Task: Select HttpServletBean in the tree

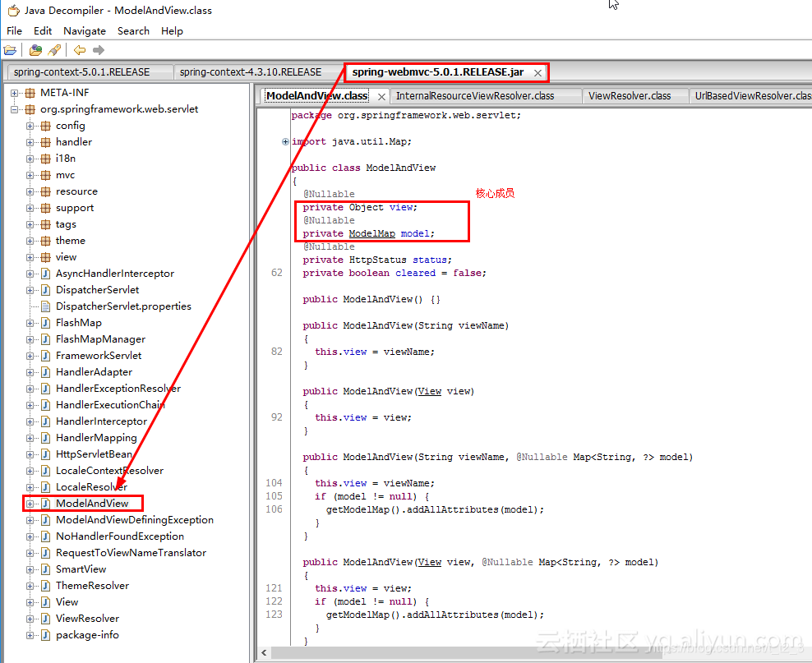Action: (95, 454)
